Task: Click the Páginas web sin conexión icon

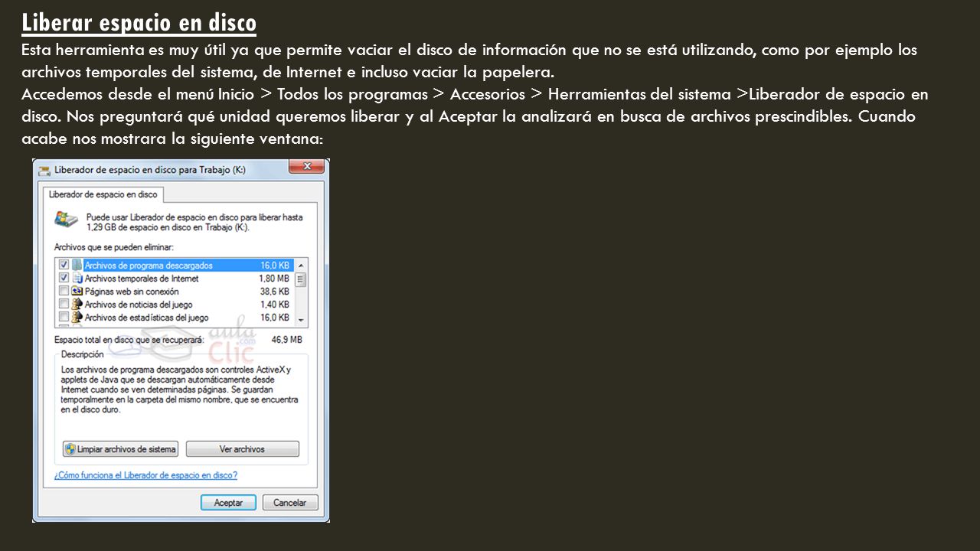Action: (x=77, y=292)
